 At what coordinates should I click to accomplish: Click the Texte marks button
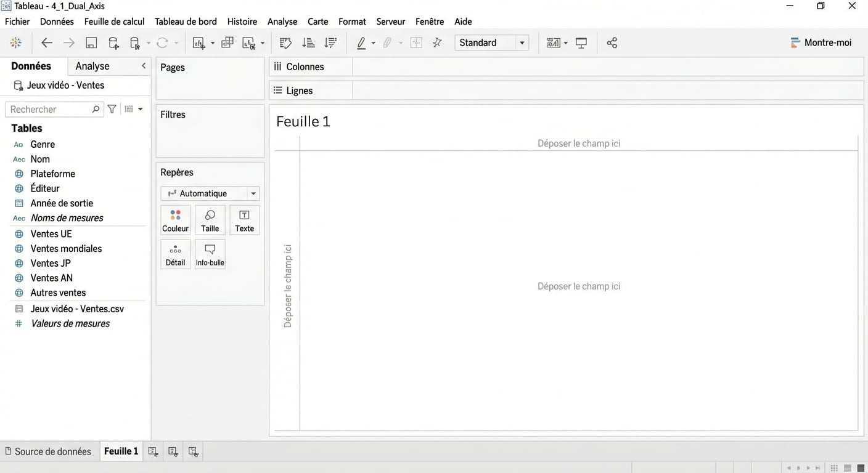click(245, 220)
